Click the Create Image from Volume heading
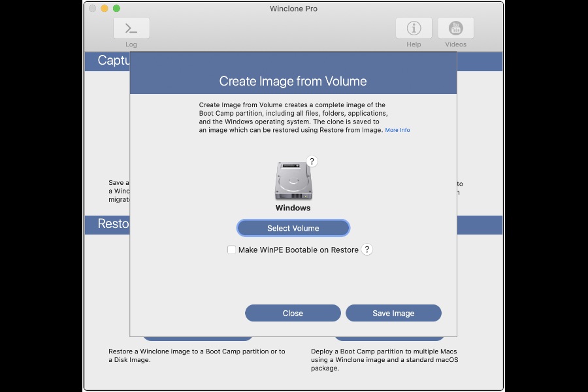 (293, 81)
